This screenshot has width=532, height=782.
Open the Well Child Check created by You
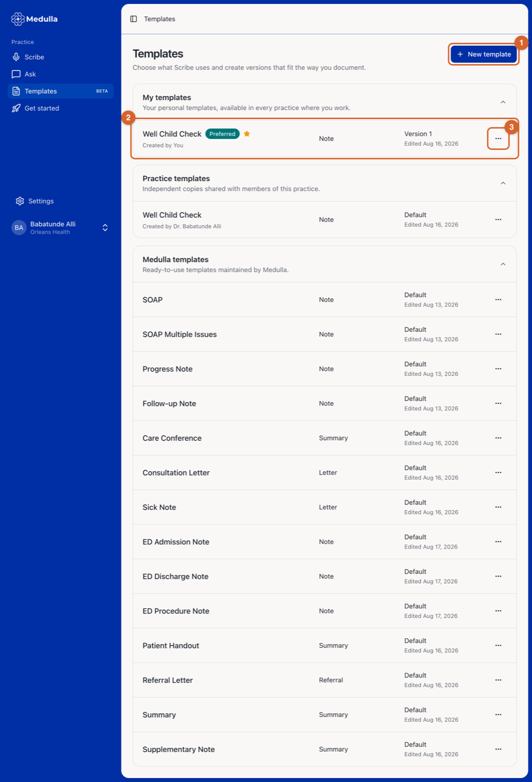pos(324,139)
